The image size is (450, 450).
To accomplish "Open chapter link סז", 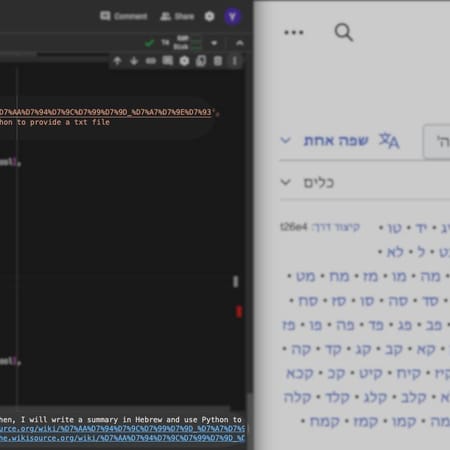I will 339,301.
